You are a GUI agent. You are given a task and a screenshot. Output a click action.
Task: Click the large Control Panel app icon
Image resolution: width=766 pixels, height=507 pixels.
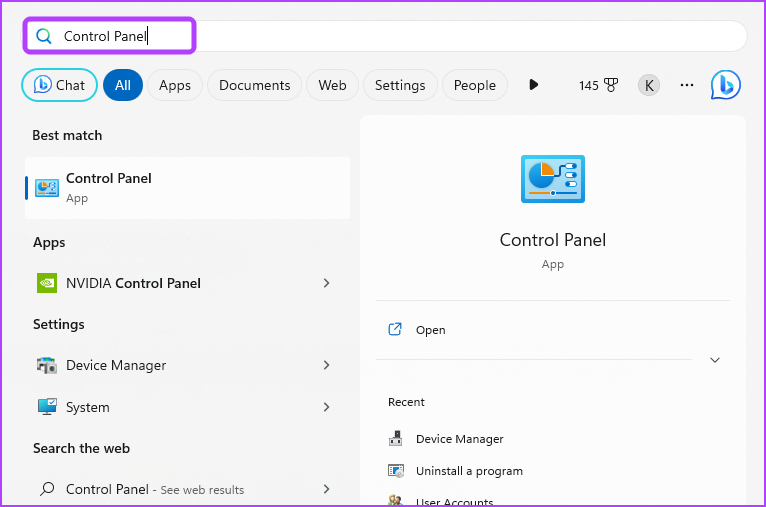(x=553, y=179)
